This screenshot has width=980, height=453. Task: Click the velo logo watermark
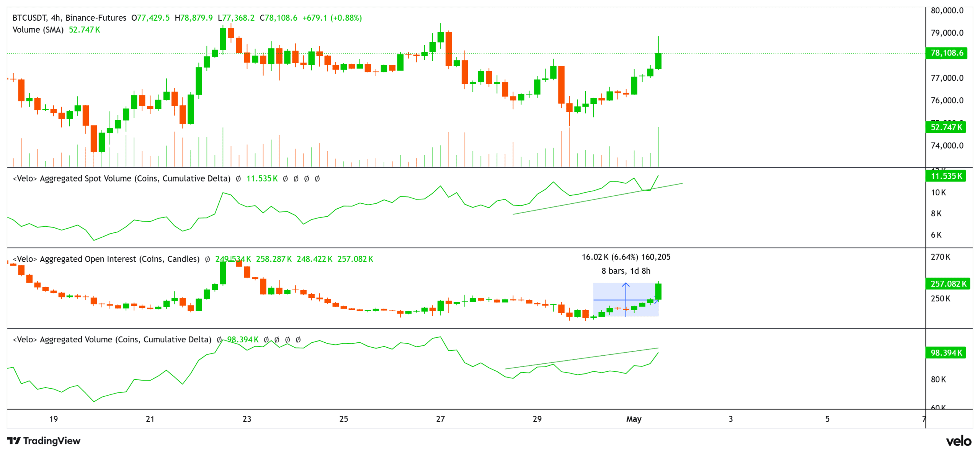pyautogui.click(x=959, y=441)
